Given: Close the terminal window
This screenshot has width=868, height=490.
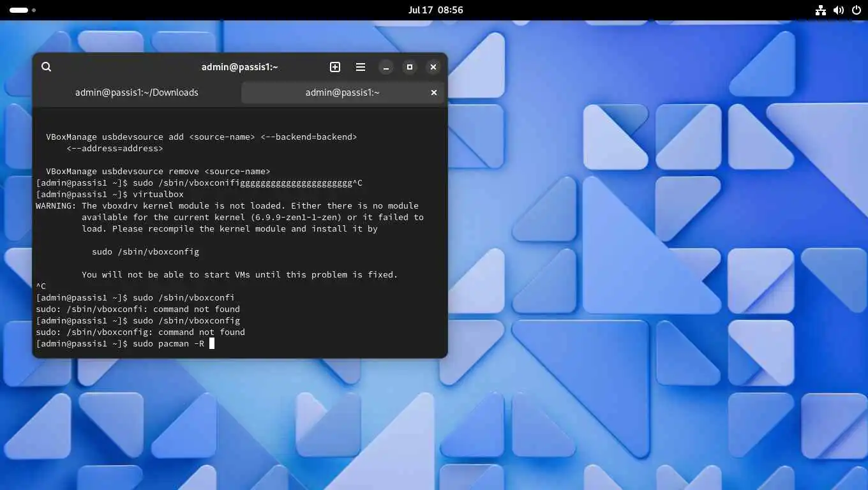Looking at the screenshot, I should [433, 67].
